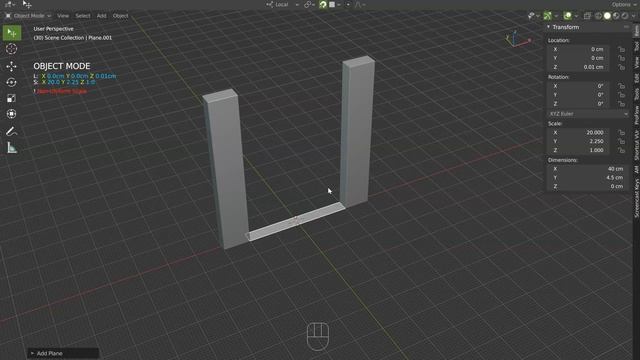Switch to material preview shading
The image size is (640, 360).
coord(616,16)
